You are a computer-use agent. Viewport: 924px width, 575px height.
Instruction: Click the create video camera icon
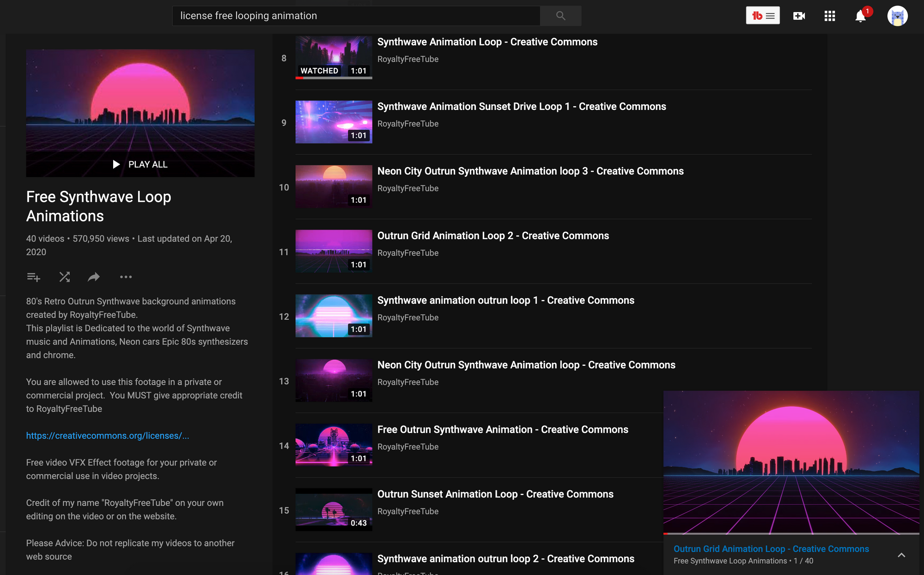tap(799, 16)
